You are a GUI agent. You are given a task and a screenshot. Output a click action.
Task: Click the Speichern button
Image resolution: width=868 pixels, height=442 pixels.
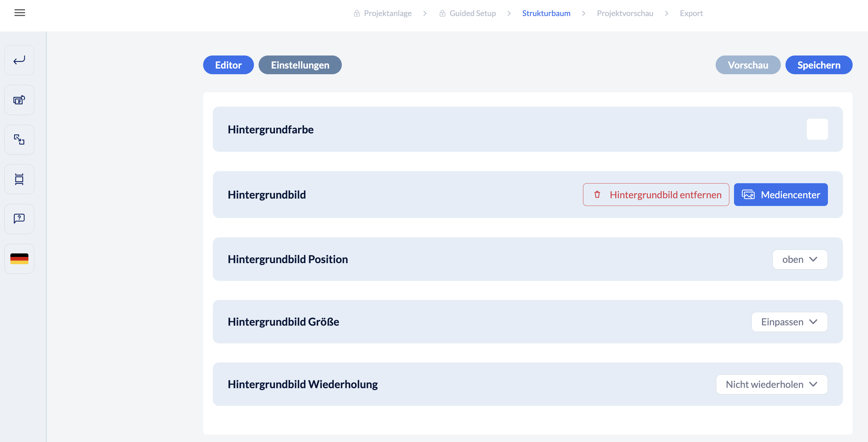click(819, 65)
